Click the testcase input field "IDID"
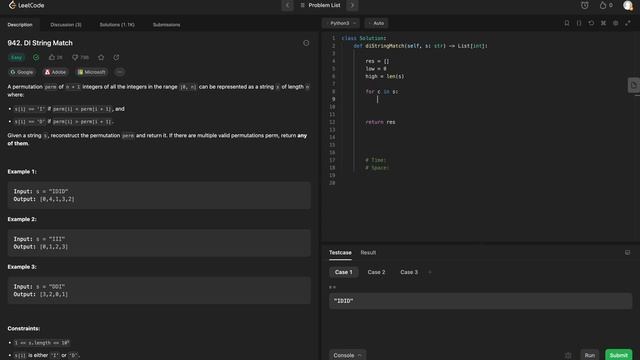The height and width of the screenshot is (360, 640). pyautogui.click(x=480, y=301)
